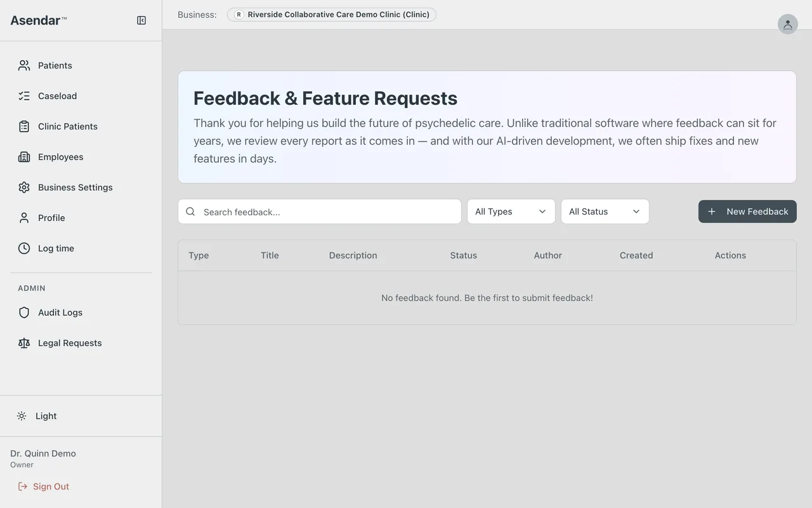Open the All Types dropdown

(x=511, y=211)
